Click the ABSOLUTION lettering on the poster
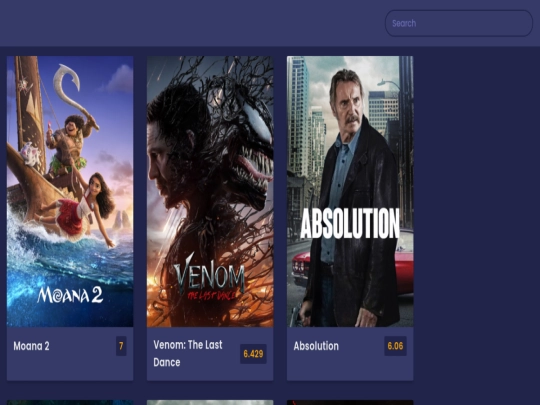540x405 pixels. [350, 224]
